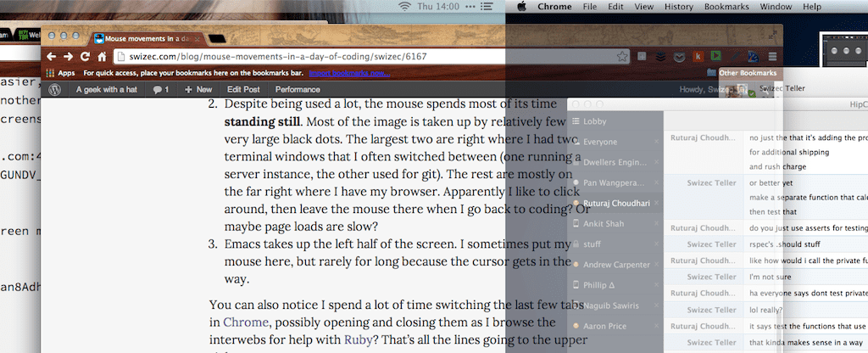Click Edit Post in the admin bar
The width and height of the screenshot is (868, 353).
[243, 89]
